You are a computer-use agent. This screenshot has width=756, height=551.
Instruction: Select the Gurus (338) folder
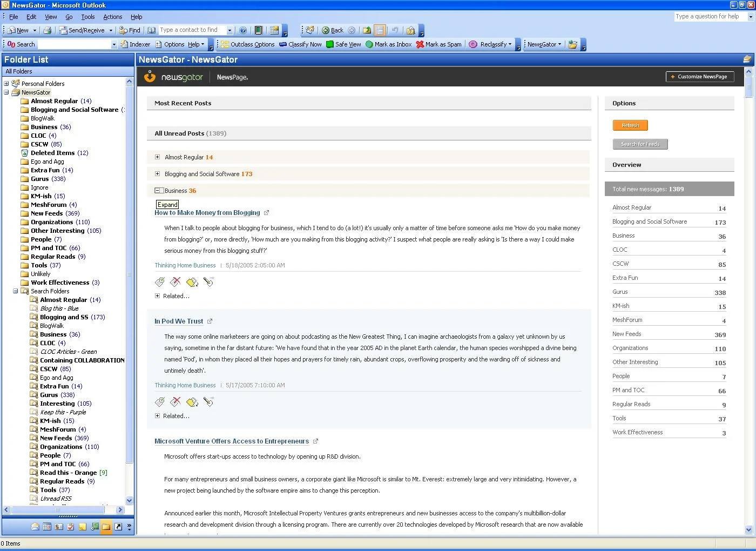[x=48, y=179]
